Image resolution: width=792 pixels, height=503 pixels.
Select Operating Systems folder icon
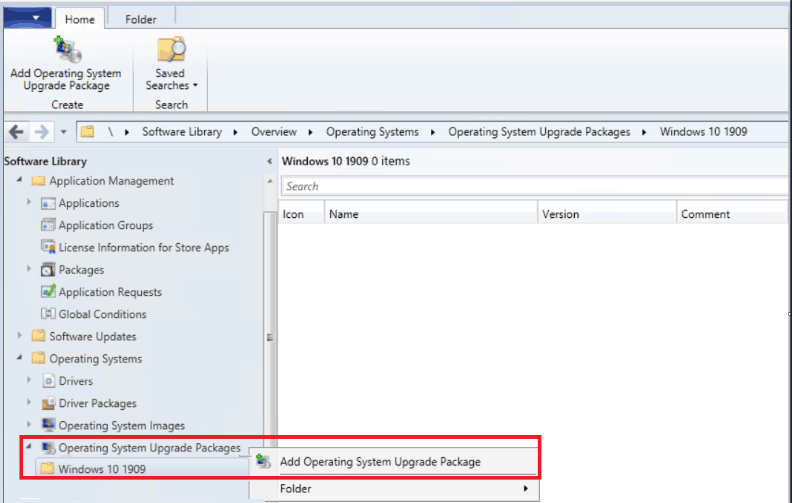coord(38,358)
